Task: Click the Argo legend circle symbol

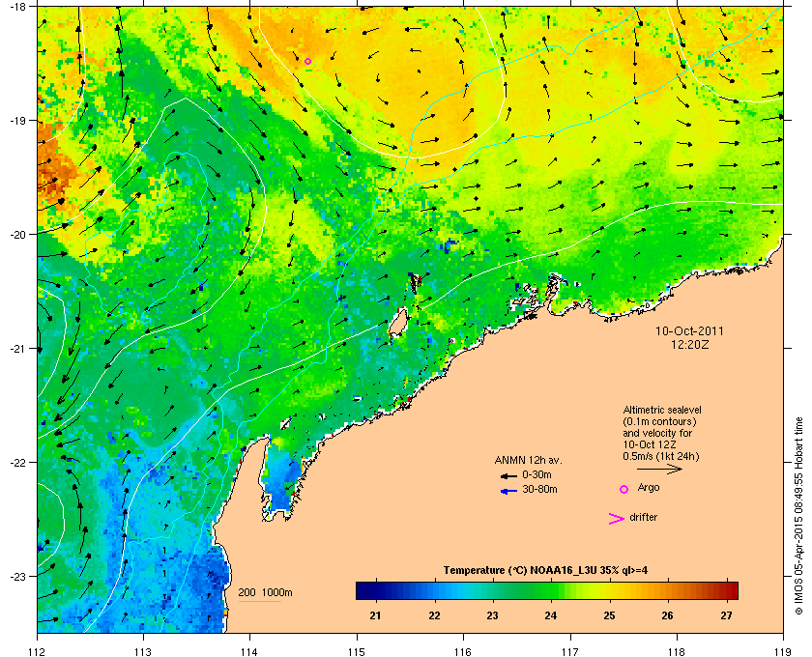Action: (624, 489)
